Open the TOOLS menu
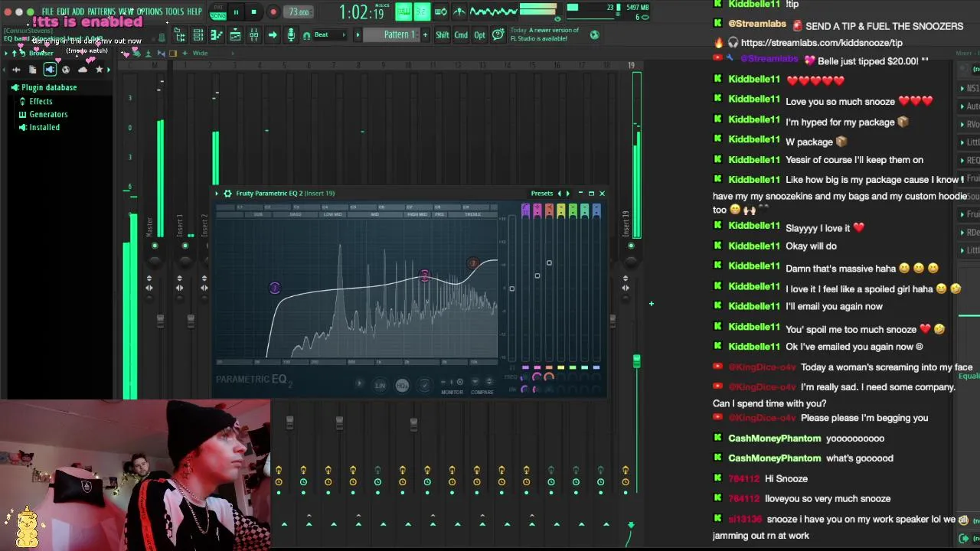This screenshot has height=551, width=980. pos(175,11)
